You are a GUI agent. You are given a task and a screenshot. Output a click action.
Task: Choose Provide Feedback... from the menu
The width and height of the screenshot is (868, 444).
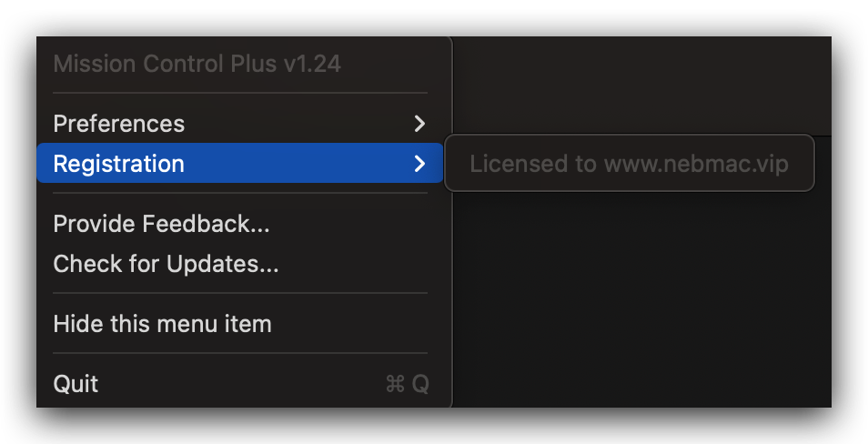[161, 224]
